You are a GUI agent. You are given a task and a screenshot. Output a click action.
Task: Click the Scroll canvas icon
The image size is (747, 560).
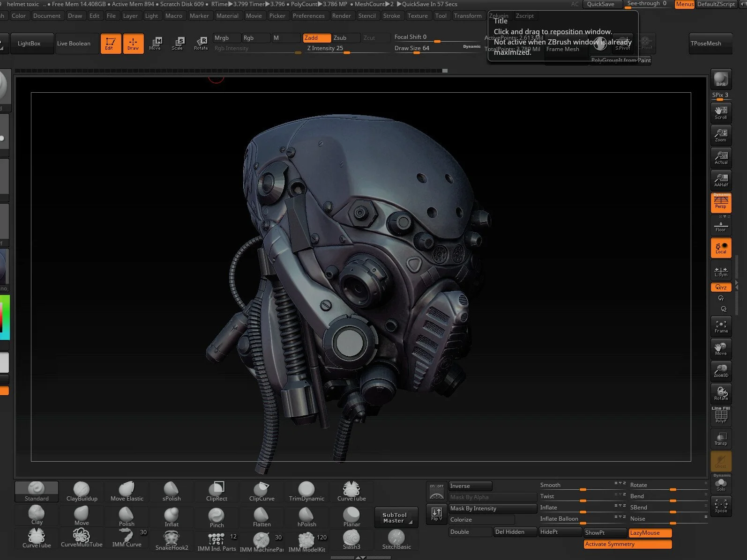(x=721, y=112)
